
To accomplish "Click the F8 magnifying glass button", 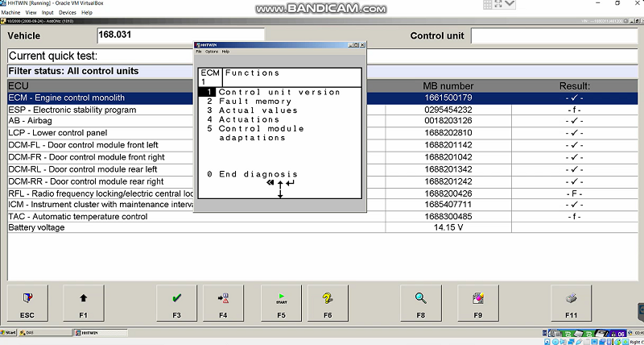I will point(421,303).
